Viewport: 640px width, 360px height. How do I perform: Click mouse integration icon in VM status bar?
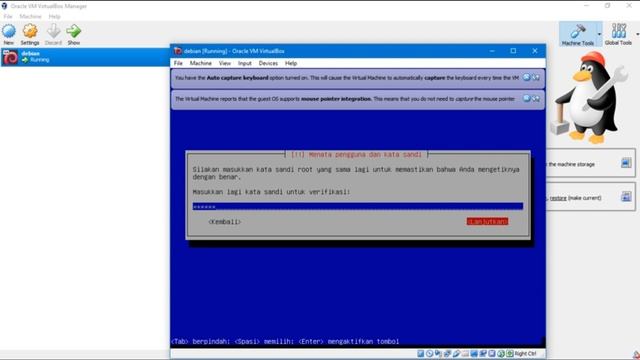(x=501, y=353)
